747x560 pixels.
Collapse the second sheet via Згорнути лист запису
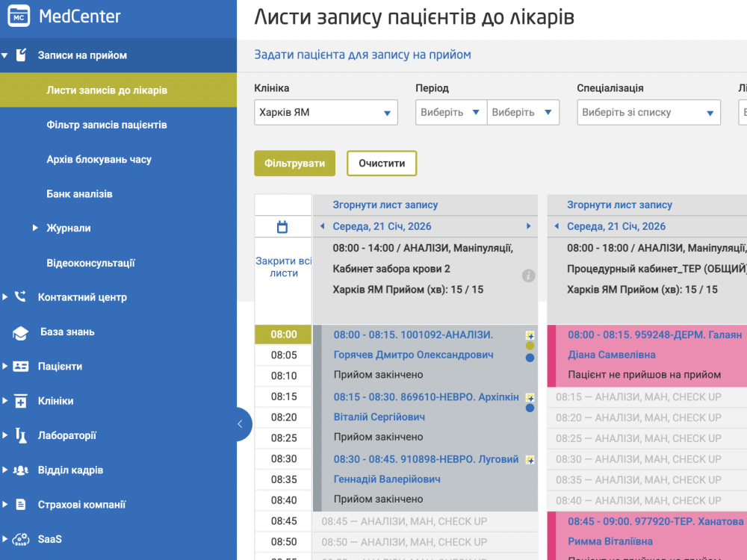point(619,205)
